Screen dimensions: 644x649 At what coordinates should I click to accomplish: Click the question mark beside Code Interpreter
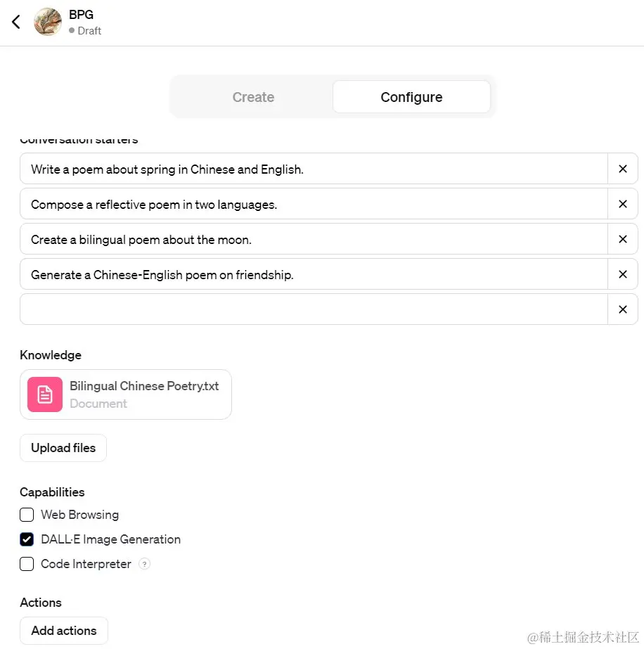point(144,564)
